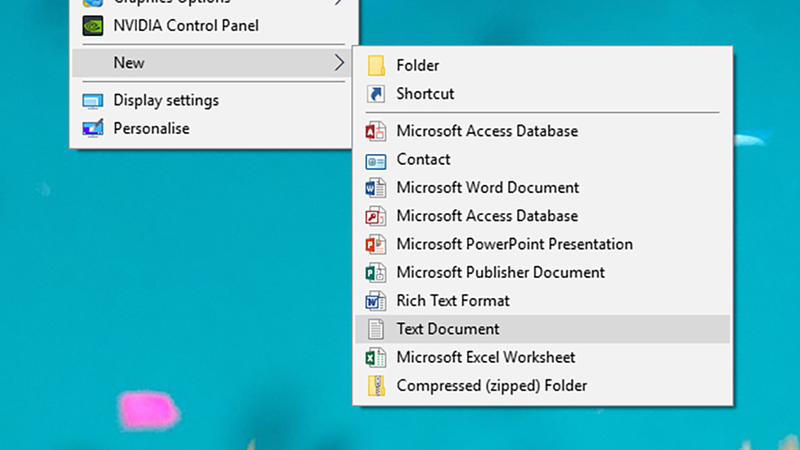Click the Microsoft Word Document icon
Image resolution: width=800 pixels, height=450 pixels.
click(x=376, y=188)
